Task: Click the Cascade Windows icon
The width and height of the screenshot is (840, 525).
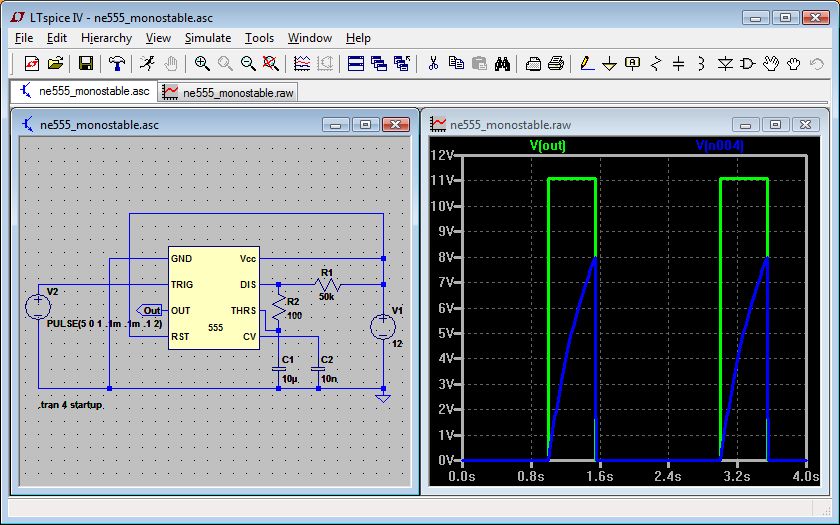Action: (379, 64)
